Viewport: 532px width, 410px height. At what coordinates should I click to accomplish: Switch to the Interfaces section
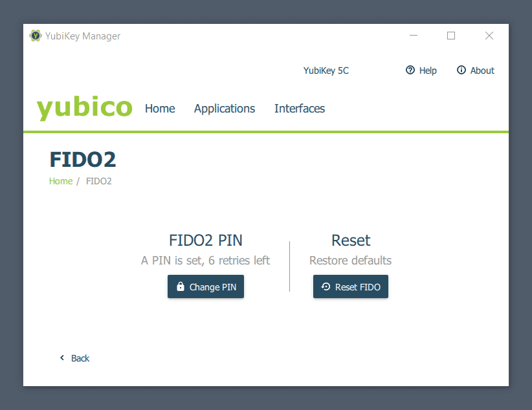coord(300,109)
